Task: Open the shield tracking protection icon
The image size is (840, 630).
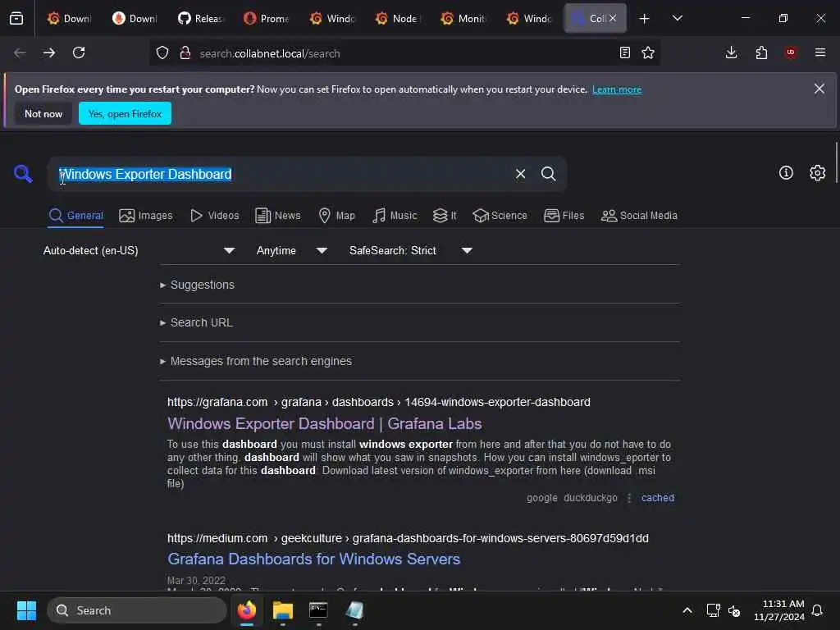Action: (x=162, y=52)
